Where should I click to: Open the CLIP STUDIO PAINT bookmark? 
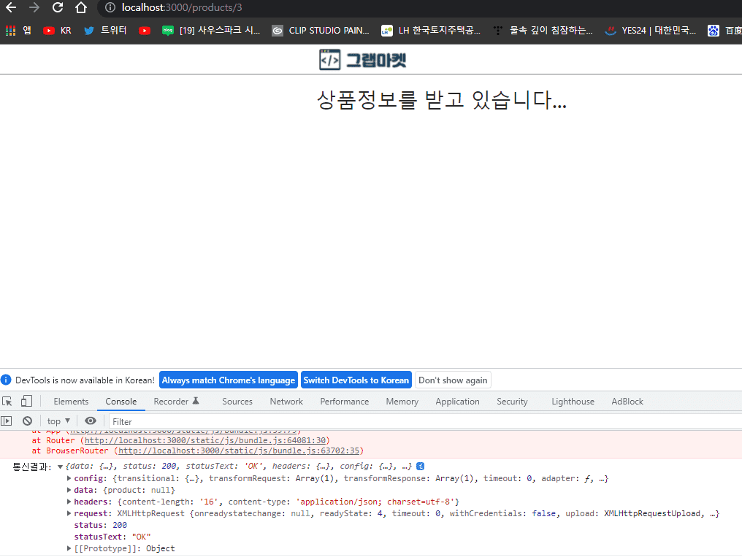(x=321, y=31)
